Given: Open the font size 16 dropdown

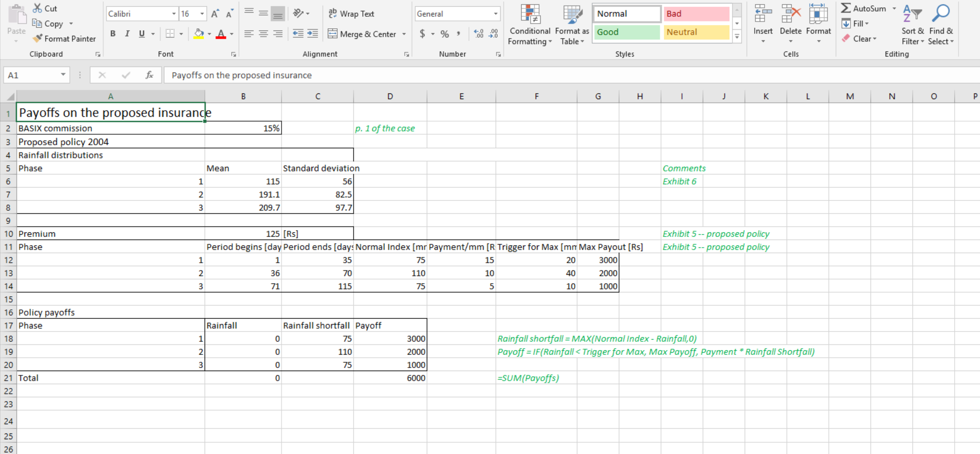Looking at the screenshot, I should (202, 14).
